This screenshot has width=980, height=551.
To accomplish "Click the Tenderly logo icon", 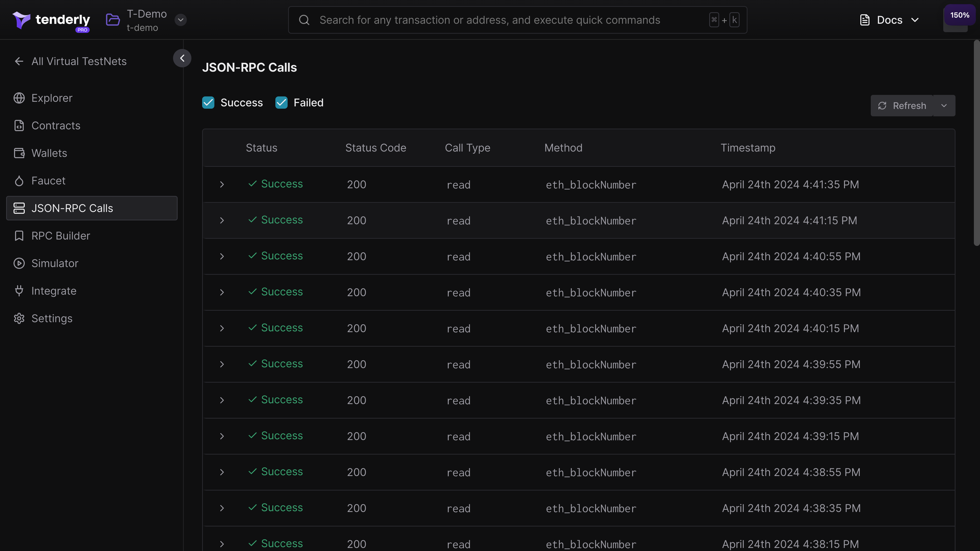I will (x=21, y=20).
